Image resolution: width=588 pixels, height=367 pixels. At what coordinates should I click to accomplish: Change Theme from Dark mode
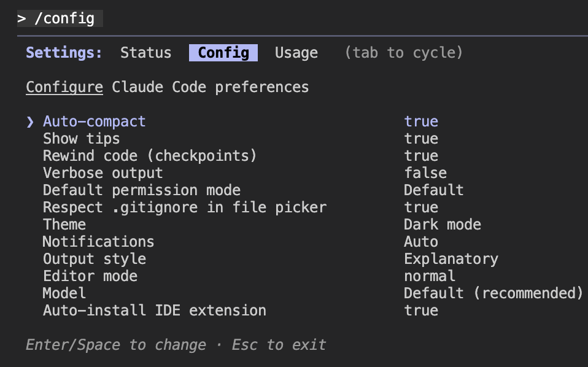click(x=442, y=225)
